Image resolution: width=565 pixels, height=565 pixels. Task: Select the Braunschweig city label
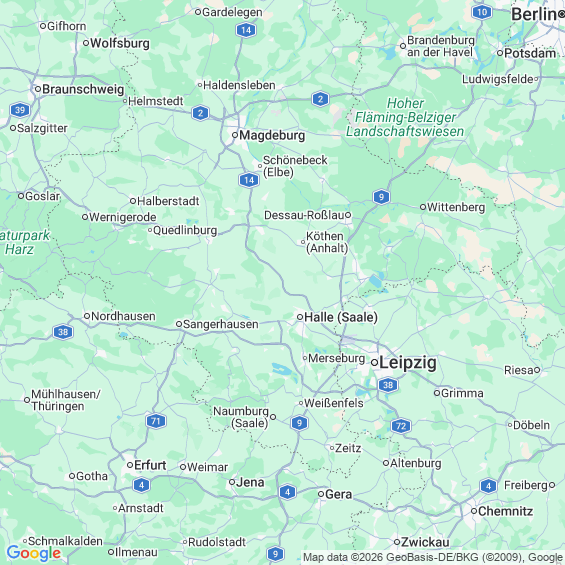tap(83, 89)
